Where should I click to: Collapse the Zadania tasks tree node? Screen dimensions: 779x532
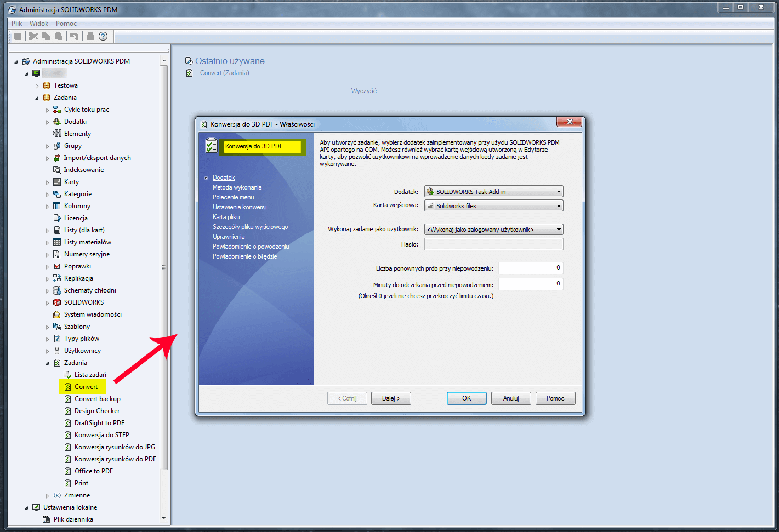tap(48, 363)
